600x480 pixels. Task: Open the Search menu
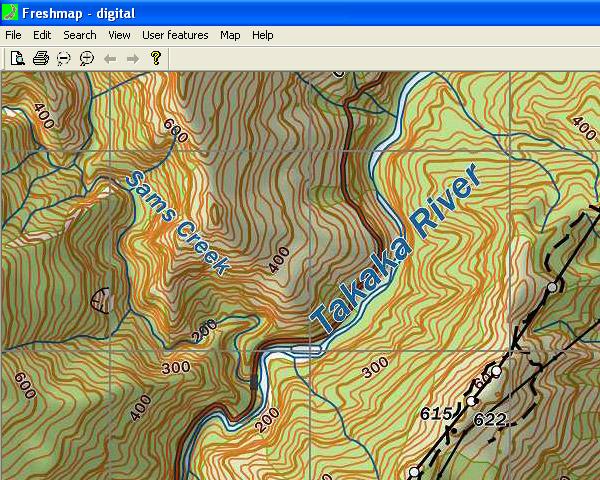tap(80, 35)
